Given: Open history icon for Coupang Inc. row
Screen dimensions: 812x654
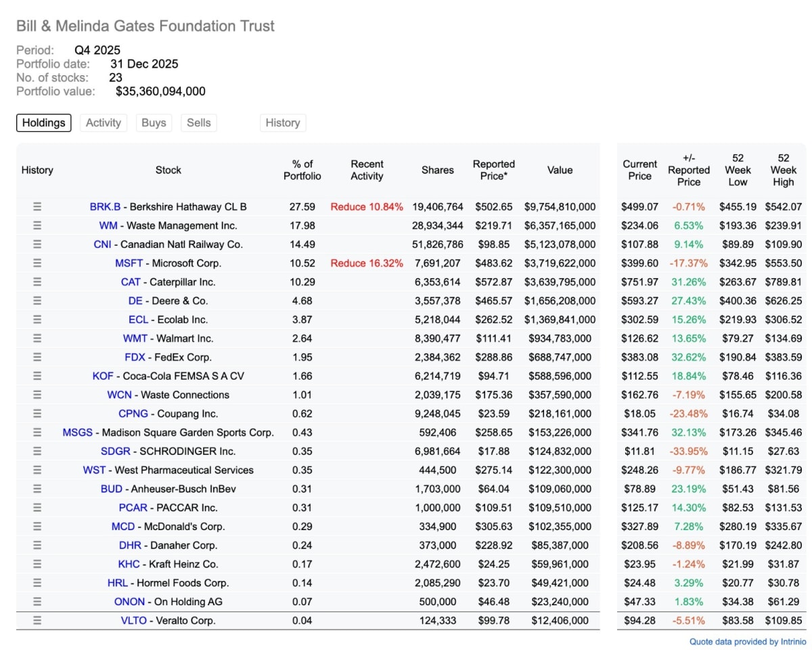Looking at the screenshot, I should coord(37,414).
